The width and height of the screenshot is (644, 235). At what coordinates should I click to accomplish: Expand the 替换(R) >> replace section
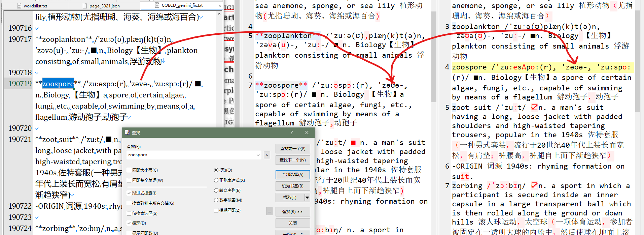[x=292, y=212]
